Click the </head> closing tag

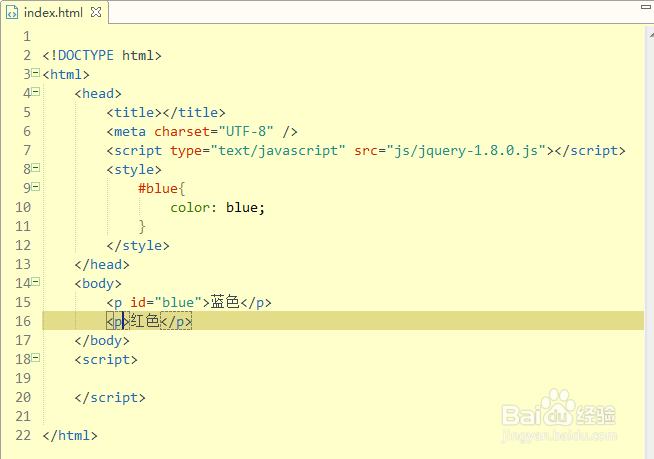(102, 265)
